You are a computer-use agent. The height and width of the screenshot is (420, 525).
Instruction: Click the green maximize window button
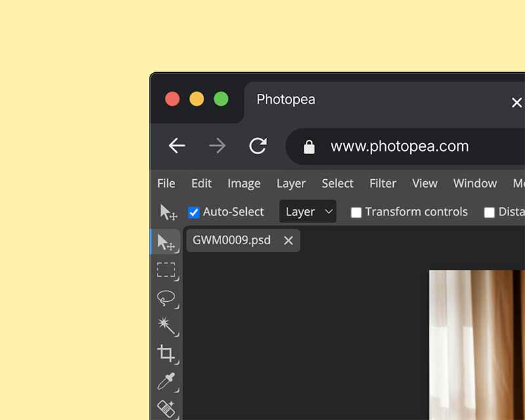click(221, 99)
